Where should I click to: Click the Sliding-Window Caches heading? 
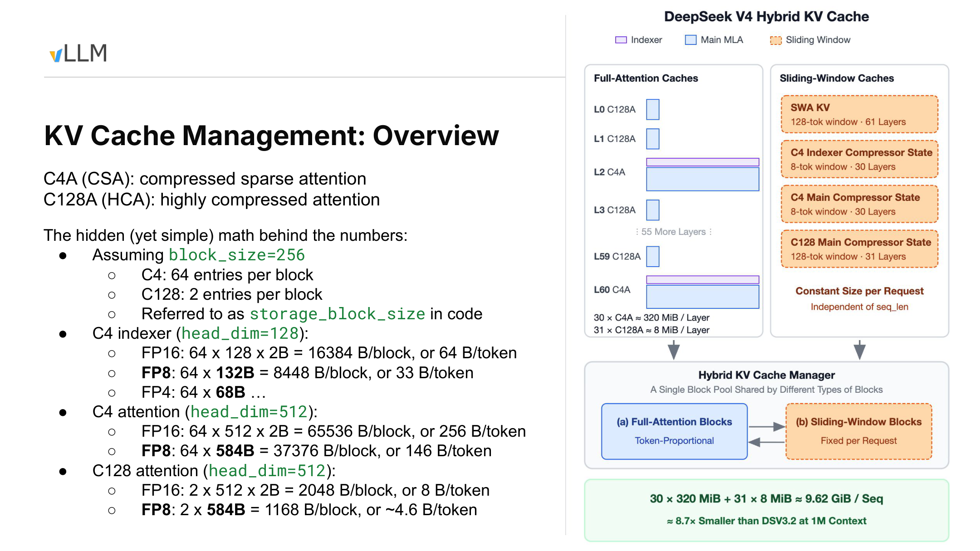837,78
